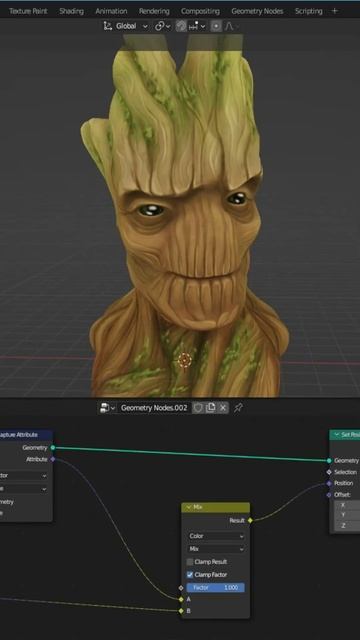Toggle the pin icon in node editor header
360x640 pixels.
point(238,407)
